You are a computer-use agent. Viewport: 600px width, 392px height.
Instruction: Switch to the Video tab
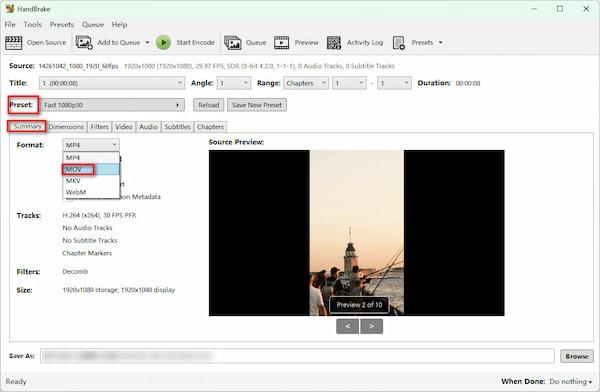124,127
